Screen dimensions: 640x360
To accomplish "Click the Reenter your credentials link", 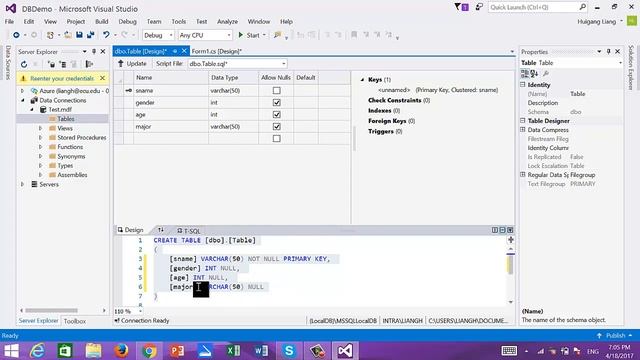I will click(x=62, y=78).
